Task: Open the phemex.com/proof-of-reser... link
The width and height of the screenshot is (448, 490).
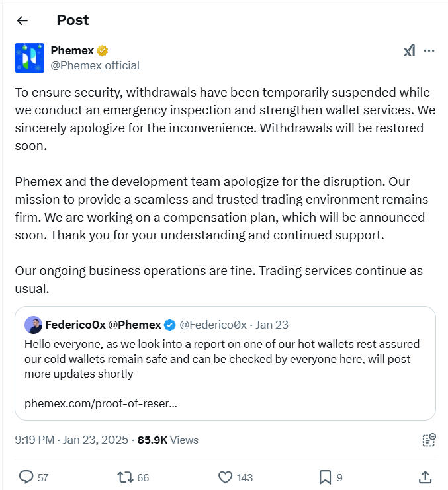Action: (101, 403)
